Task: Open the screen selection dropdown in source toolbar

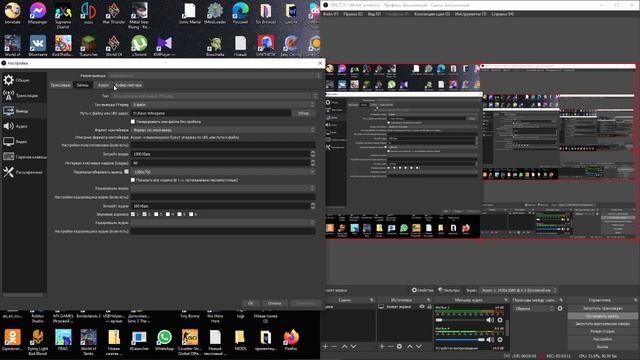Action: (x=518, y=290)
